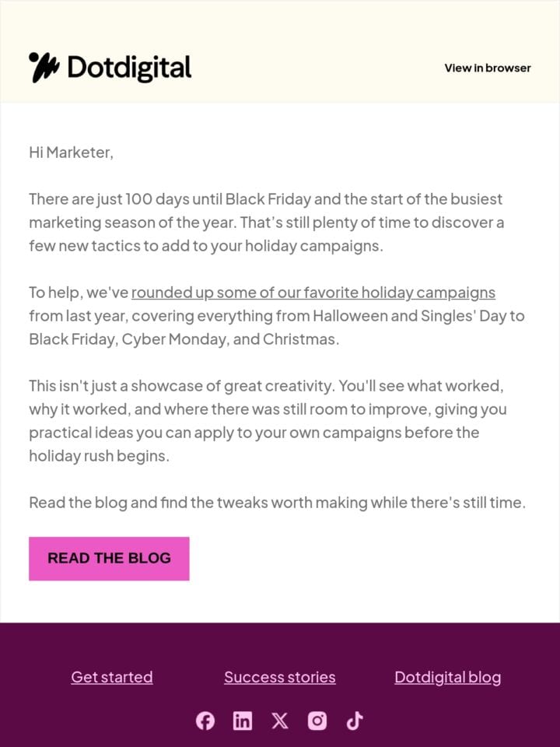
Task: Go to the Success stories footer link
Action: tap(280, 677)
